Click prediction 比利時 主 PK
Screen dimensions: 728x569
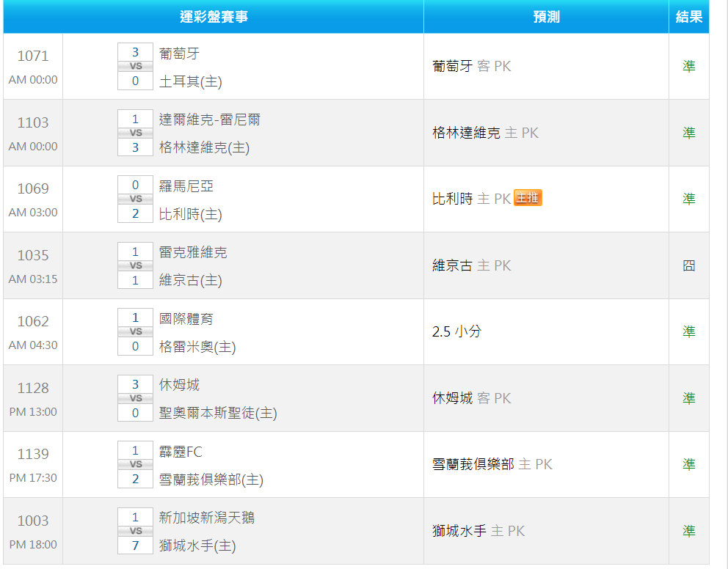click(472, 199)
